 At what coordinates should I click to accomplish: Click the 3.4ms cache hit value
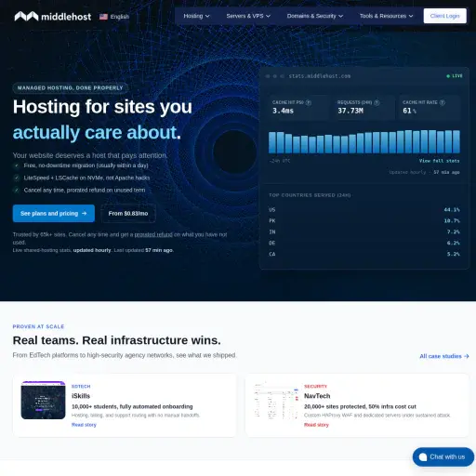pyautogui.click(x=283, y=111)
